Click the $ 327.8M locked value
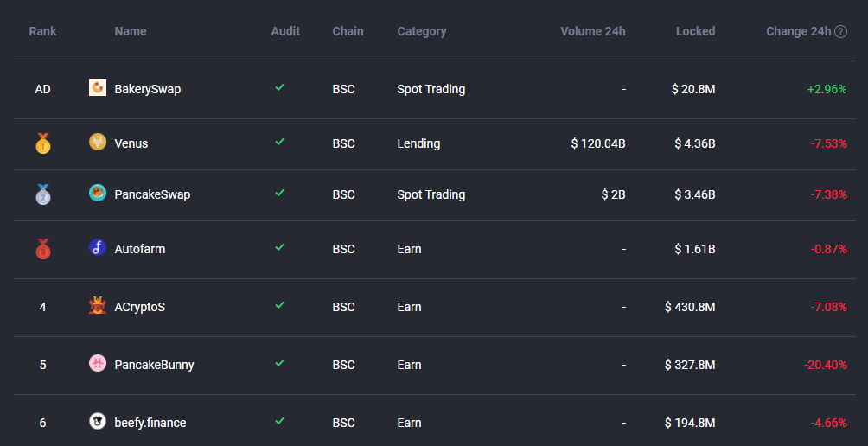The height and width of the screenshot is (446, 868). coord(690,366)
